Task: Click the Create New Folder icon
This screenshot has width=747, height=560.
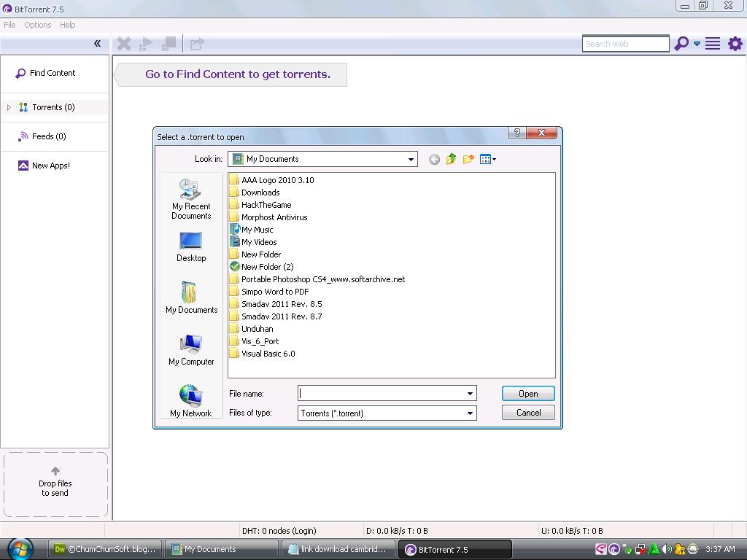Action: 468,159
